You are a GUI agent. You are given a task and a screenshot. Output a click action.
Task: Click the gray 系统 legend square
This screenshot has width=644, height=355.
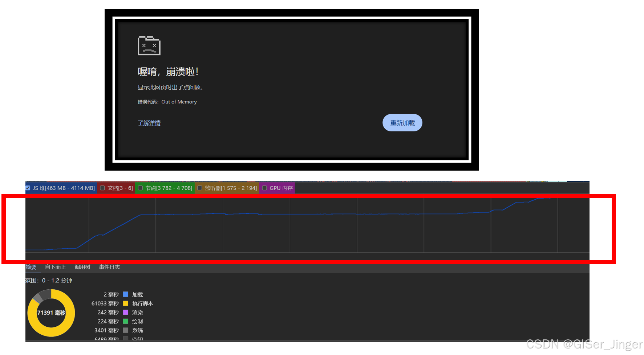[x=126, y=330]
